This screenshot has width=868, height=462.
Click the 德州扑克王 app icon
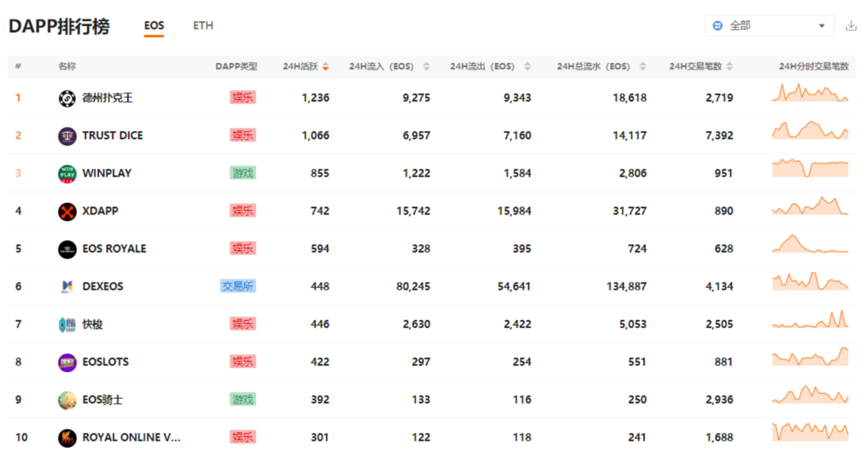click(x=67, y=98)
